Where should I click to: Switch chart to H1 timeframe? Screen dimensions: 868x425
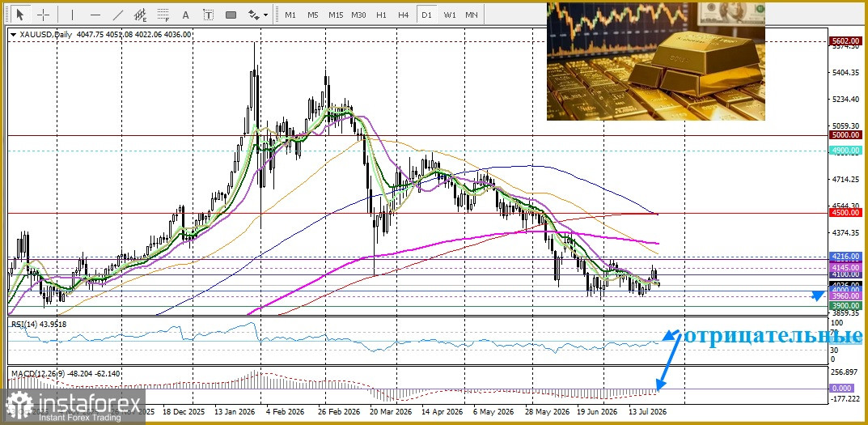381,15
